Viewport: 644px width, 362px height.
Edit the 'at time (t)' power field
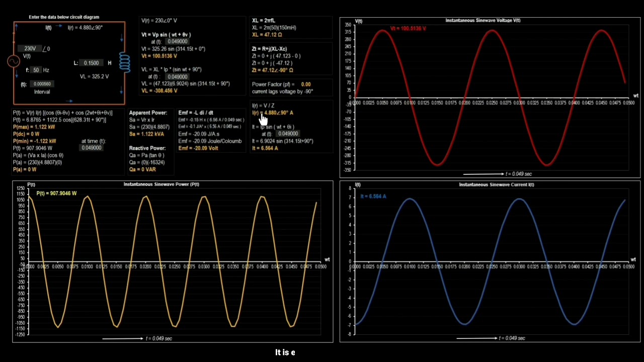pos(91,148)
